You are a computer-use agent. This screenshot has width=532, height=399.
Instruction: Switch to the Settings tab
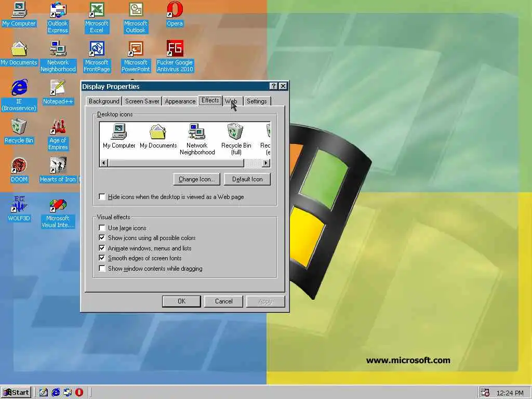click(x=257, y=101)
